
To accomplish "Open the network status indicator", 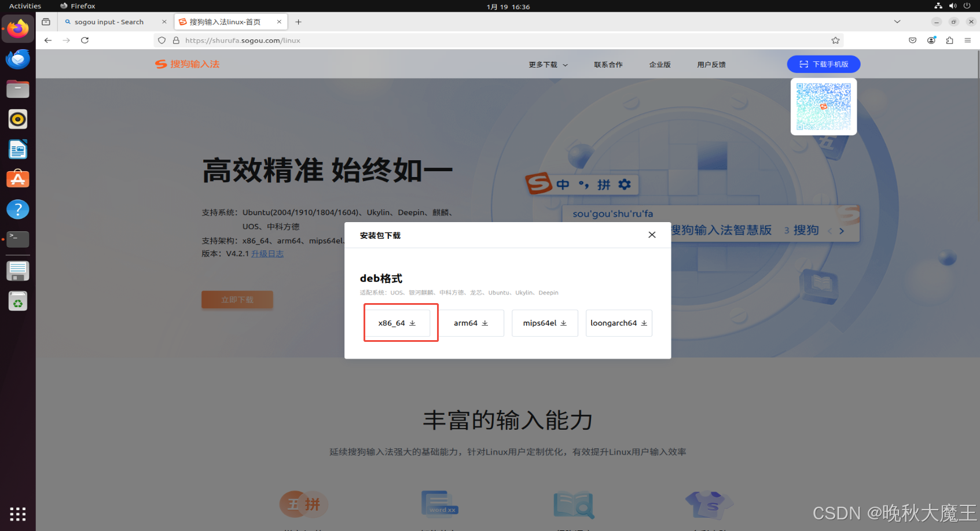I will pos(938,6).
